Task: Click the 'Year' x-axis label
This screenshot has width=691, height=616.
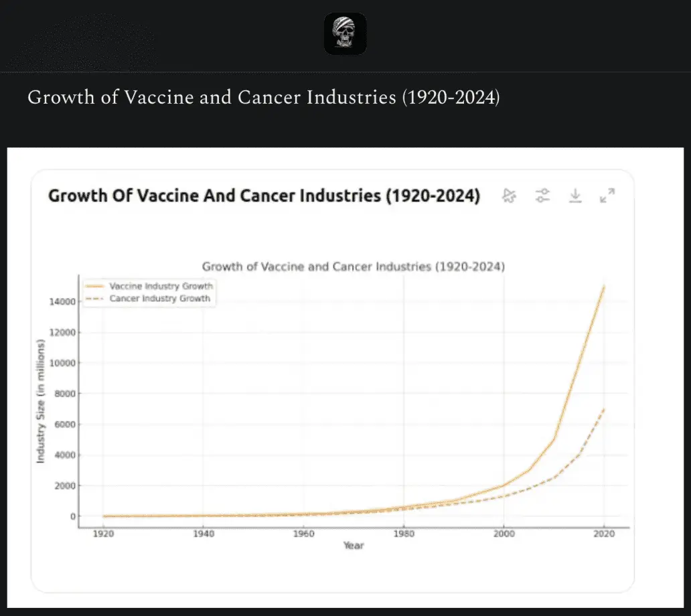Action: coord(354,546)
